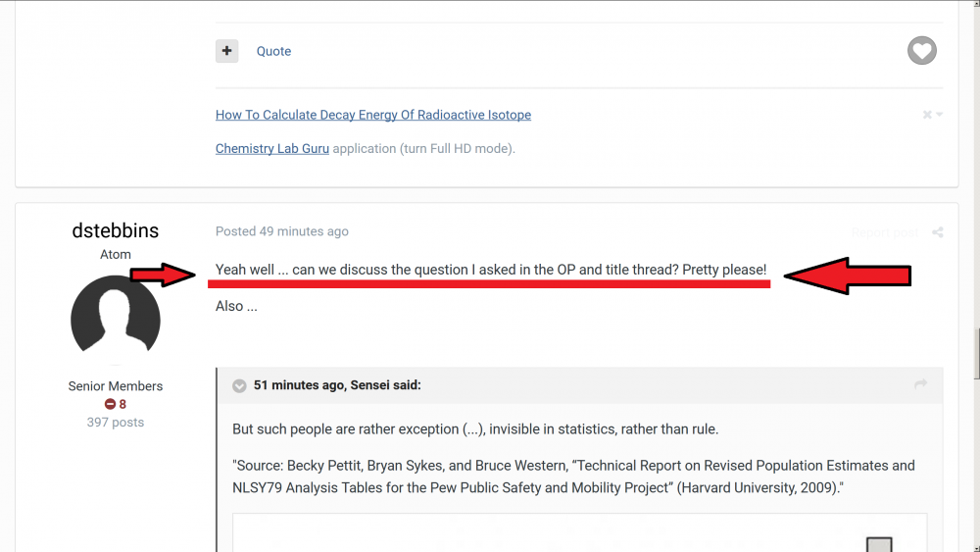This screenshot has width=980, height=552.
Task: Click Quote link to reply
Action: coord(273,51)
